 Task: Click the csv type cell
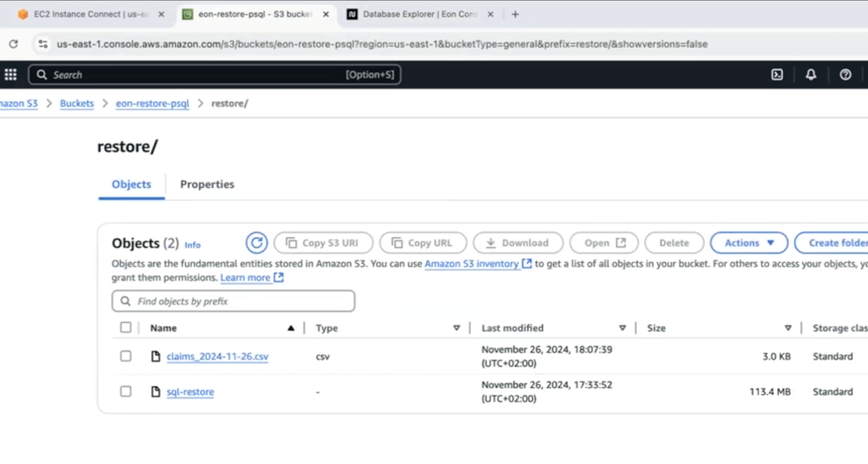point(323,357)
